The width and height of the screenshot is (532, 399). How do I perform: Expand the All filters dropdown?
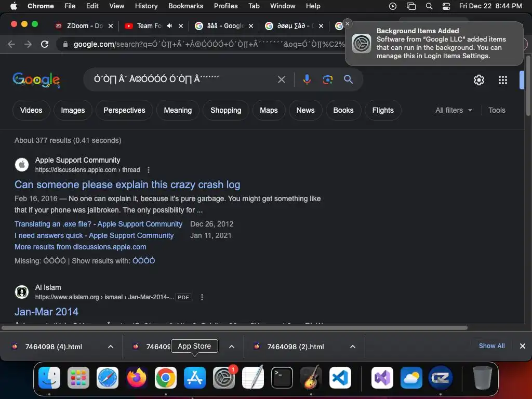(x=454, y=110)
